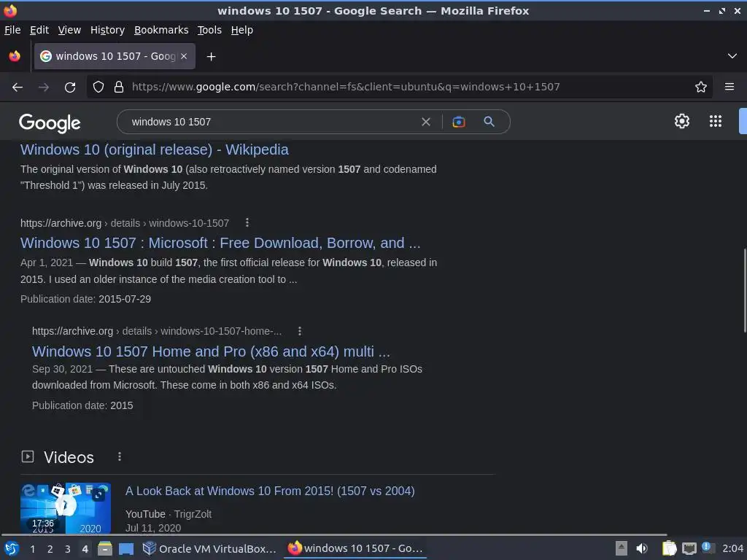Screen dimensions: 747x560
Task: Open Firefox View from the tab bar
Action: point(15,56)
